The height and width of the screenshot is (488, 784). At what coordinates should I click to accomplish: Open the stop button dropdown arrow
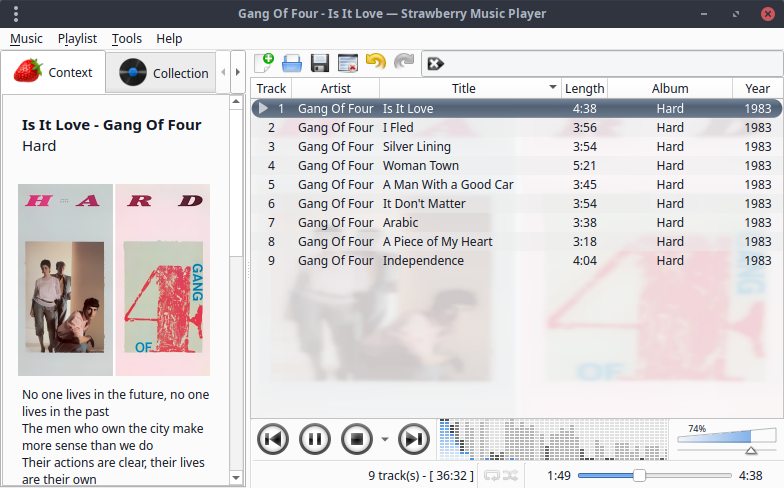pyautogui.click(x=385, y=439)
